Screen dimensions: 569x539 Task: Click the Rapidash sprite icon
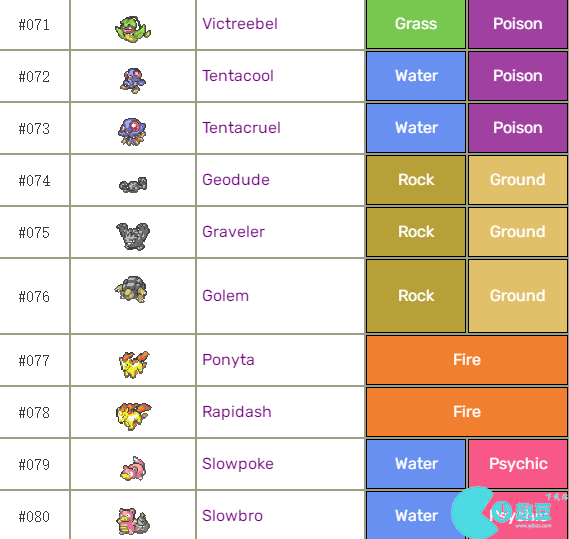click(133, 416)
